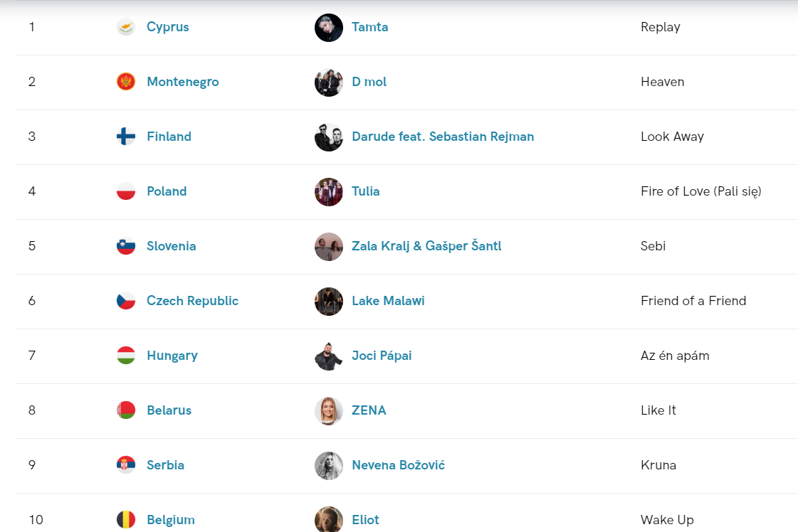Click the Cyprus flag icon
Screen dimensions: 798x532
point(126,27)
